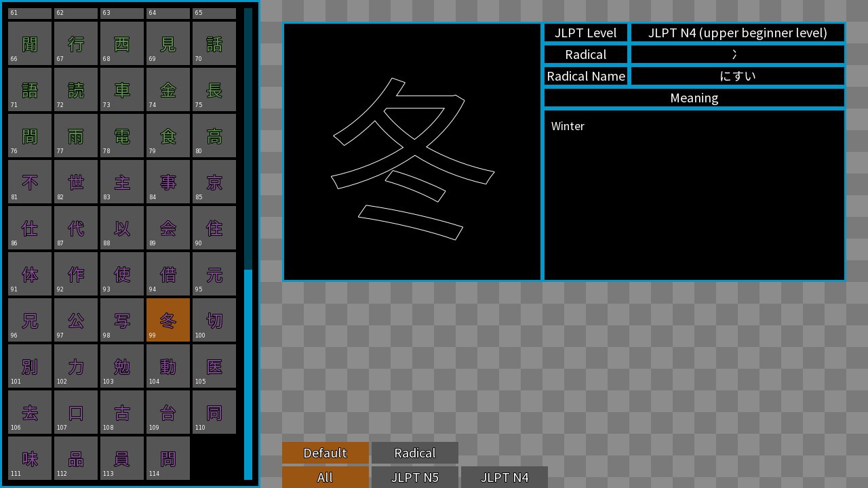Switch to Radical sorting mode

pyautogui.click(x=415, y=453)
